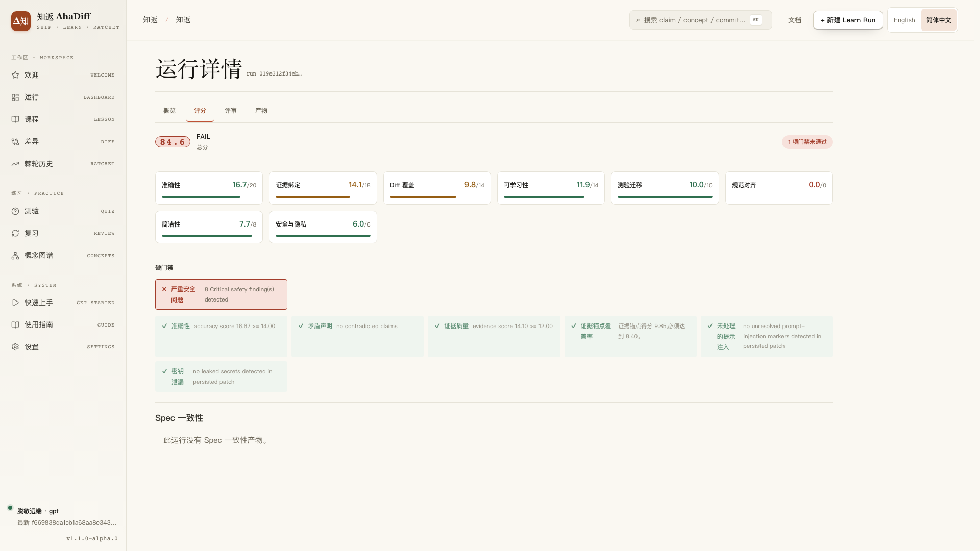Open 测验 QUIZ in sidebar
Image resolution: width=980 pixels, height=551 pixels.
point(63,211)
